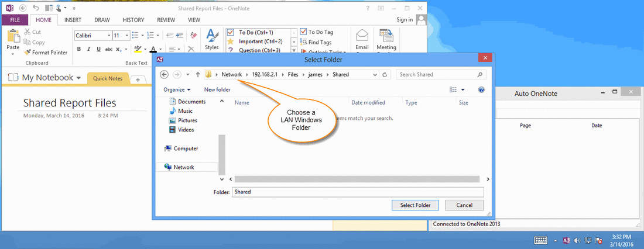Switch to the REVIEW ribbon tab

(x=166, y=20)
